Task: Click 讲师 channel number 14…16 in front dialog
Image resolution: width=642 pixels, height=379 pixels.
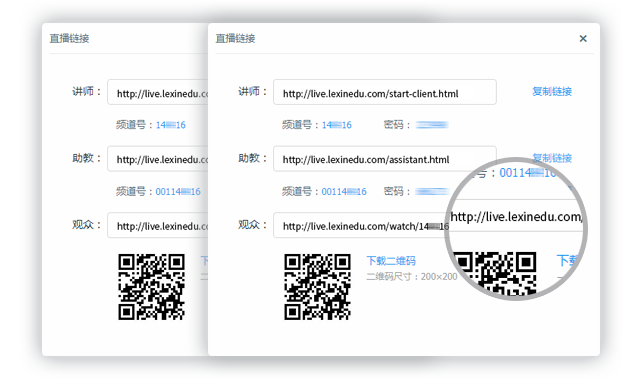Action: 337,125
